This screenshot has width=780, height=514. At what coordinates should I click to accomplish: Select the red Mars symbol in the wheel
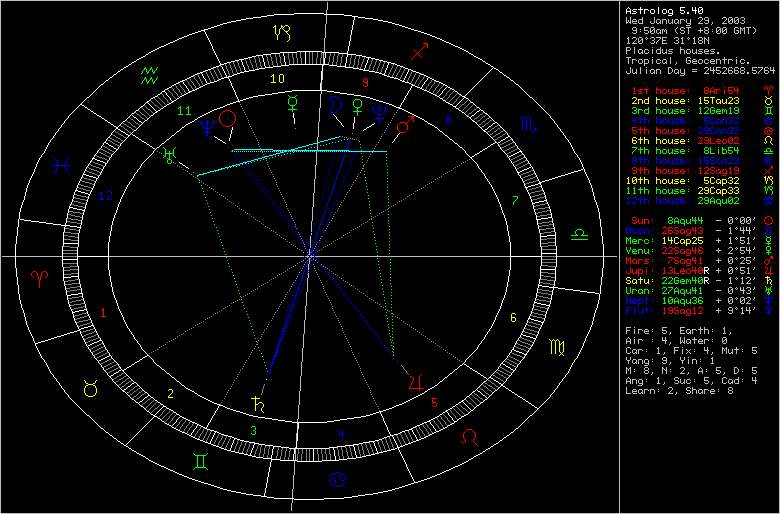406,125
